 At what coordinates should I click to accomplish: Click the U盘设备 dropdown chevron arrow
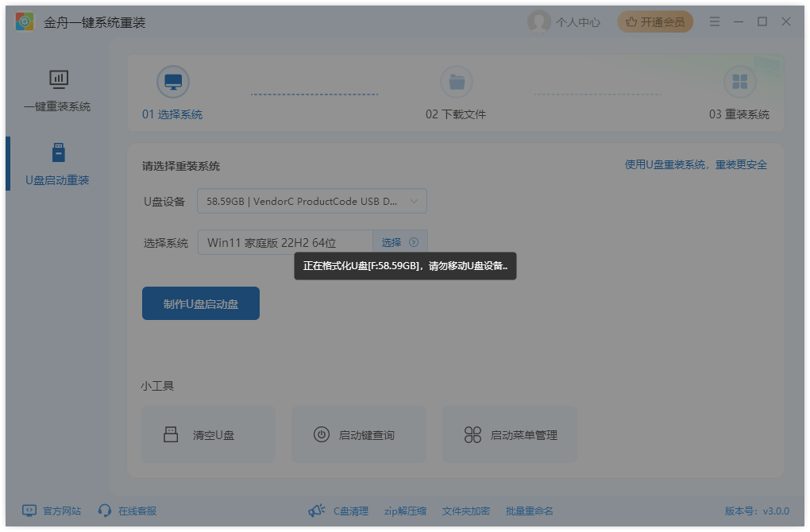(x=414, y=202)
